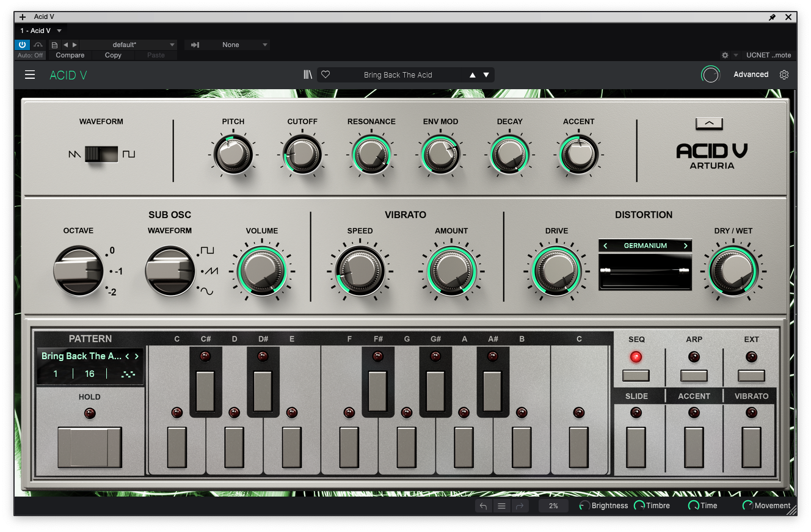
Task: Click the Timbre macro knob
Action: [639, 506]
